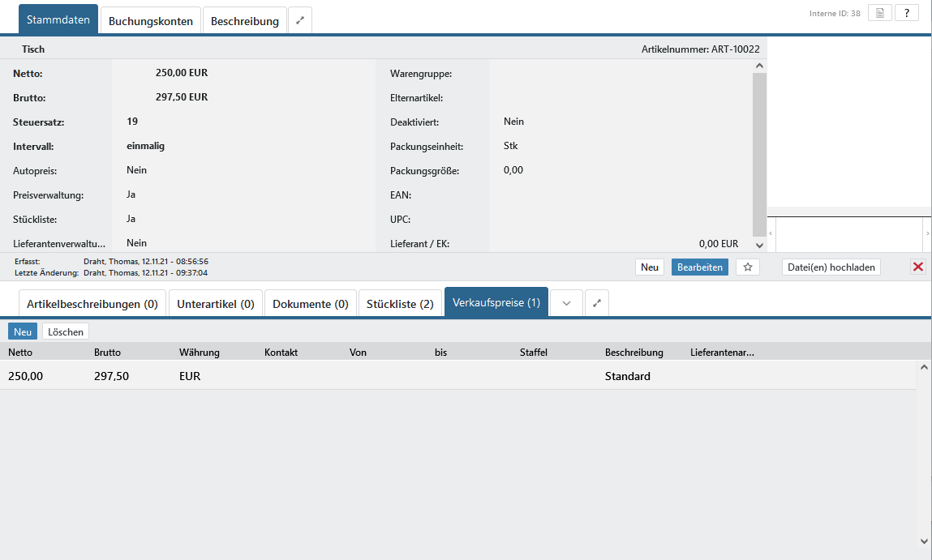Open the chevron dropdown after Verkaufspreise tab

coord(566,303)
